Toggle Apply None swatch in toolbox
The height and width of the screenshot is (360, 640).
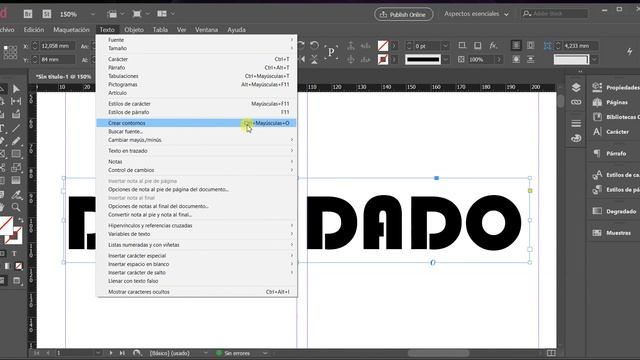(x=19, y=266)
